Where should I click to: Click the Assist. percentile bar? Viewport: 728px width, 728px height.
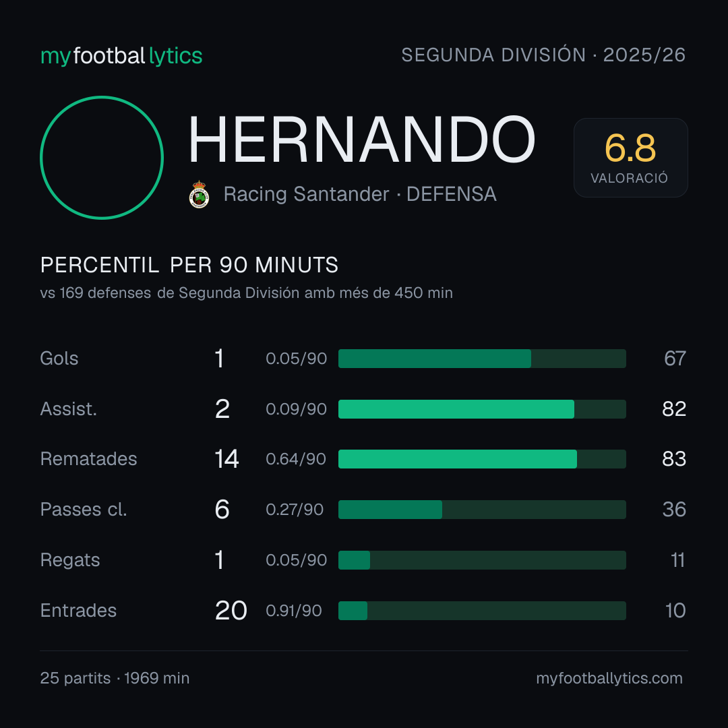(482, 409)
